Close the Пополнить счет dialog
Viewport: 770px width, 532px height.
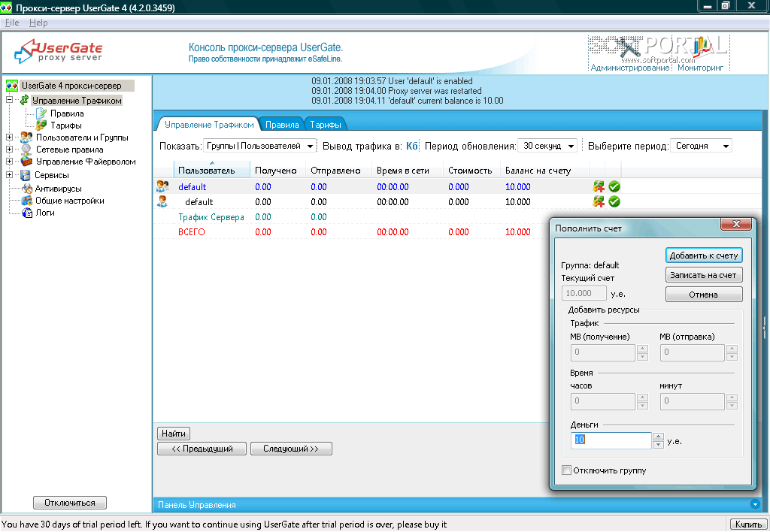736,224
